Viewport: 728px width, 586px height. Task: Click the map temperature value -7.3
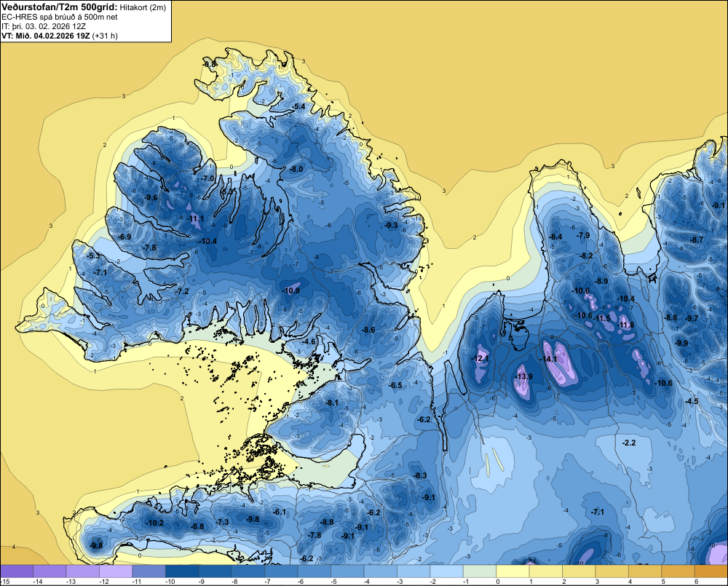(x=222, y=522)
